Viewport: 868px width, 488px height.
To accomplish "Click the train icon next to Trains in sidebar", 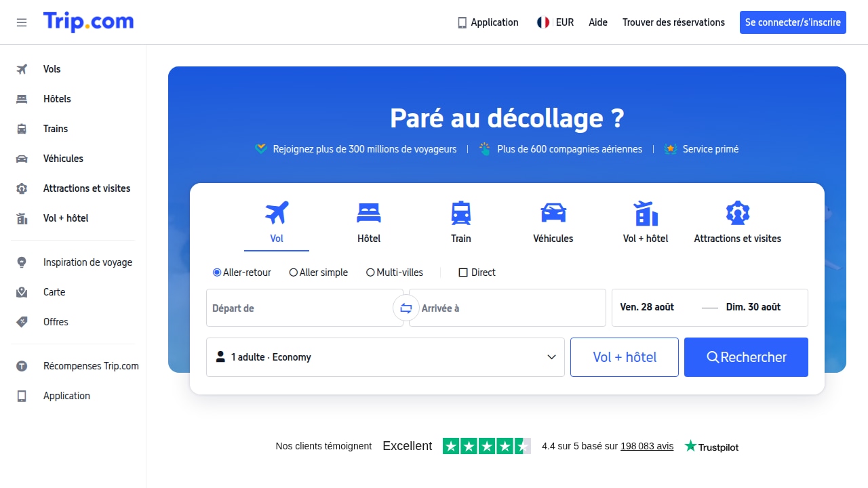I will [22, 129].
